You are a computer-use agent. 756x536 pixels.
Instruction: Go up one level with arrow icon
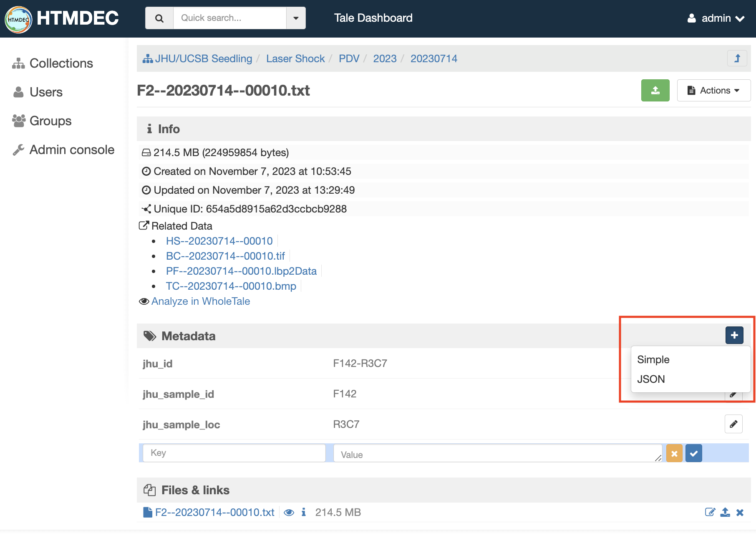737,58
